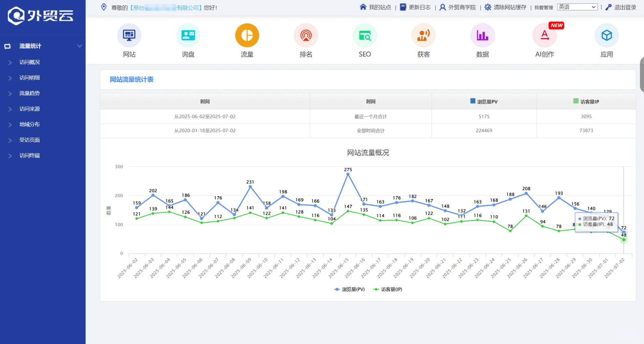644x344 pixels.
Task: Click the key icon beside 退出登录
Action: pyautogui.click(x=608, y=7)
